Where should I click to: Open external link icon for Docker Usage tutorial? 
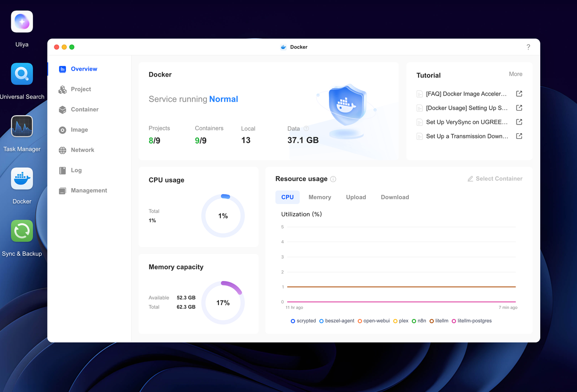[519, 108]
